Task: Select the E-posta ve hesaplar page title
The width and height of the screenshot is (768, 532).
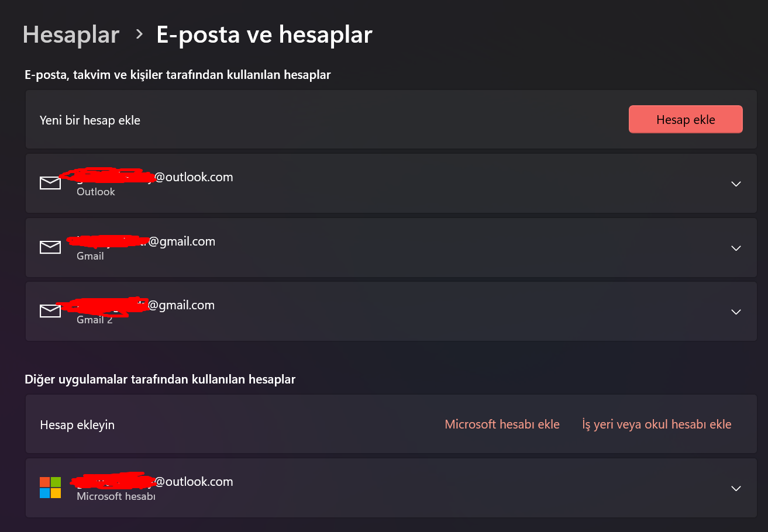Action: pyautogui.click(x=264, y=34)
